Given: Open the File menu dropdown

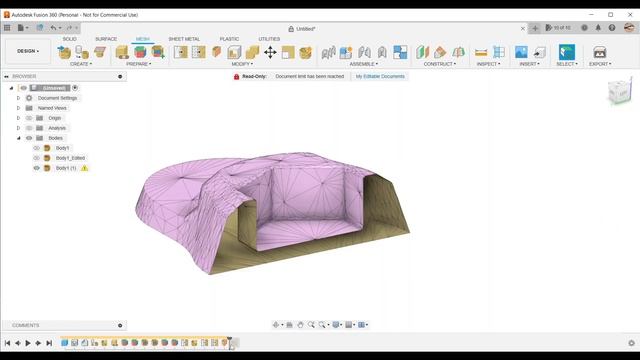Looking at the screenshot, I should pos(23,28).
